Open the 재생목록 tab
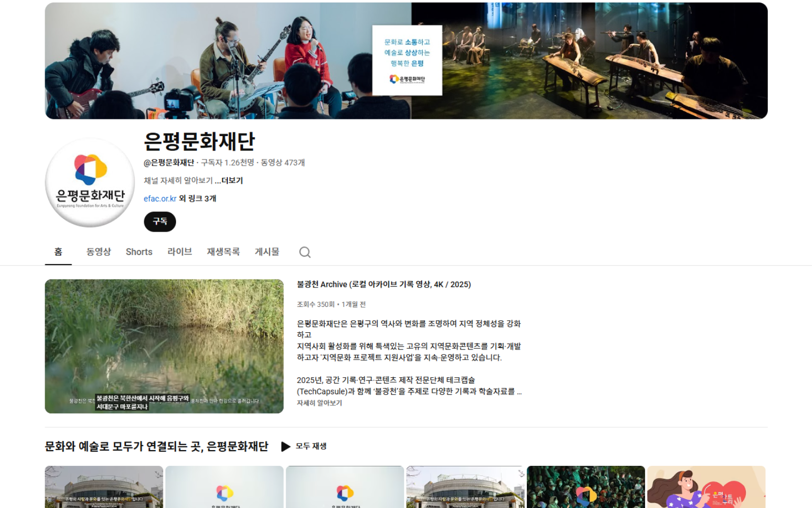Screen dimensions: 812x508 point(223,251)
